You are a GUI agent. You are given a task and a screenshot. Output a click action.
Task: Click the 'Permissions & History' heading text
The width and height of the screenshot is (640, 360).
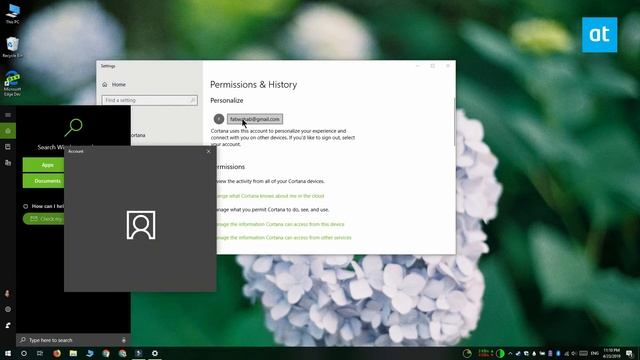pyautogui.click(x=253, y=84)
